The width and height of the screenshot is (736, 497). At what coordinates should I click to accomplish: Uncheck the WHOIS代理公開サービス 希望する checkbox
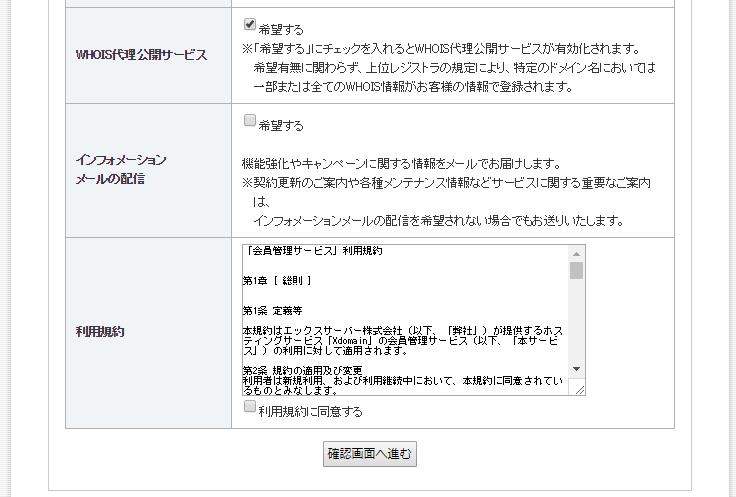pyautogui.click(x=249, y=25)
